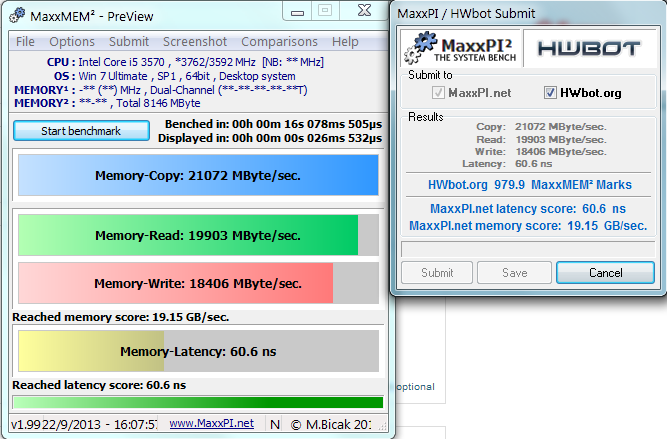
Task: Click 'MaxxPI.net latency score: 60.6 ns'
Action: [528, 208]
